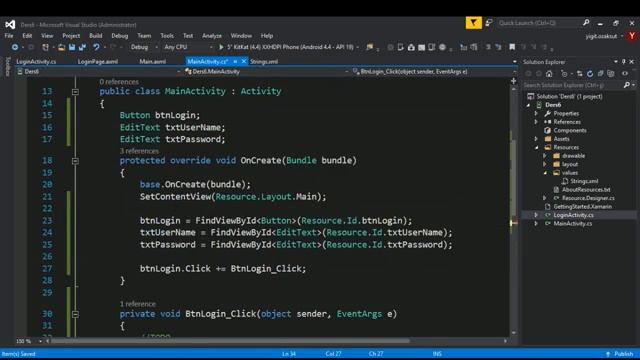Save the current file with Save icon
The width and height of the screenshot is (640, 360).
pyautogui.click(x=72, y=47)
